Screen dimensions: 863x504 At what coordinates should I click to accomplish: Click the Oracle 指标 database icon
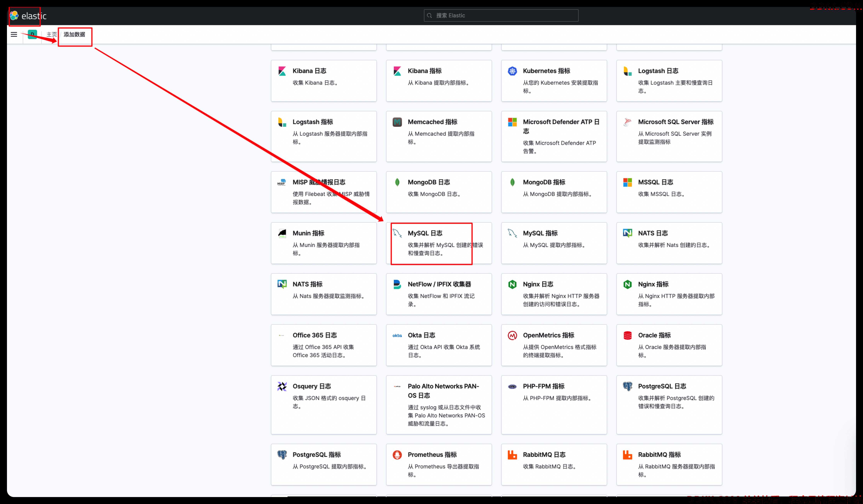click(627, 335)
